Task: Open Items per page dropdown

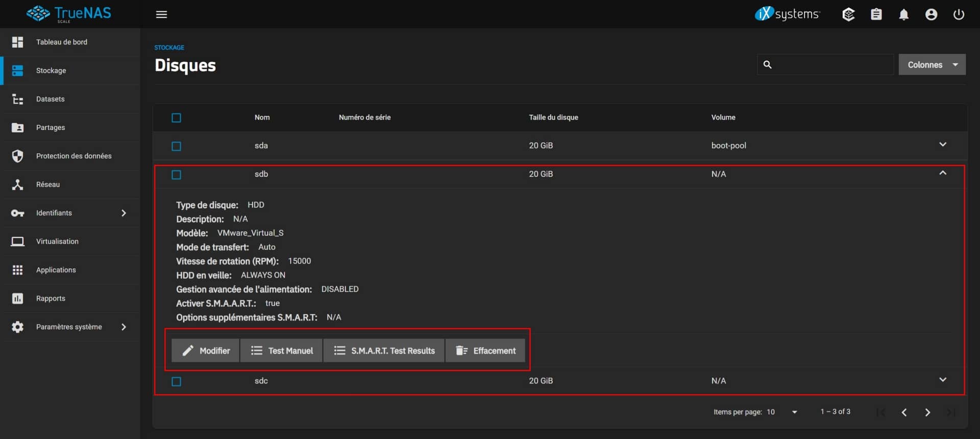Action: pyautogui.click(x=782, y=412)
